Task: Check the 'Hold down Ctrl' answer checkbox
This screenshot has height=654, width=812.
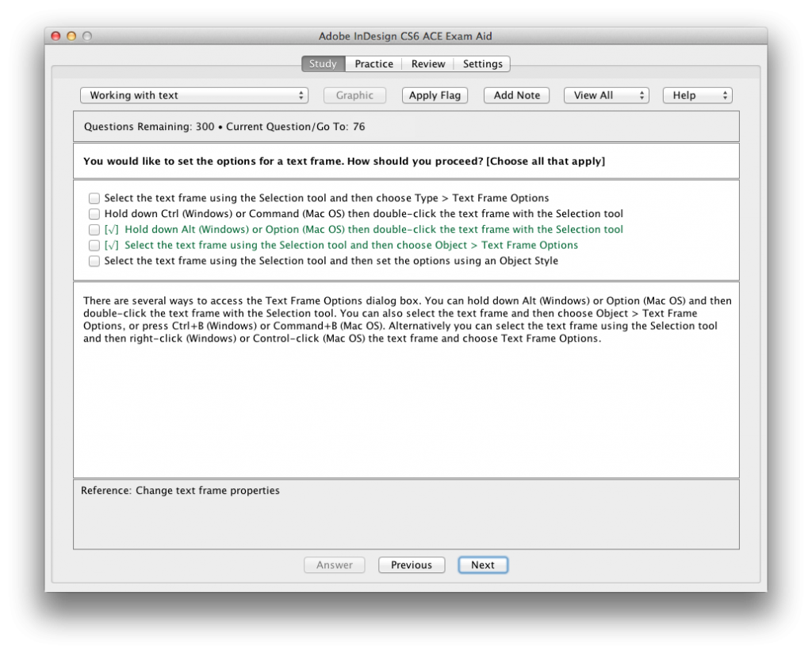Action: (94, 214)
